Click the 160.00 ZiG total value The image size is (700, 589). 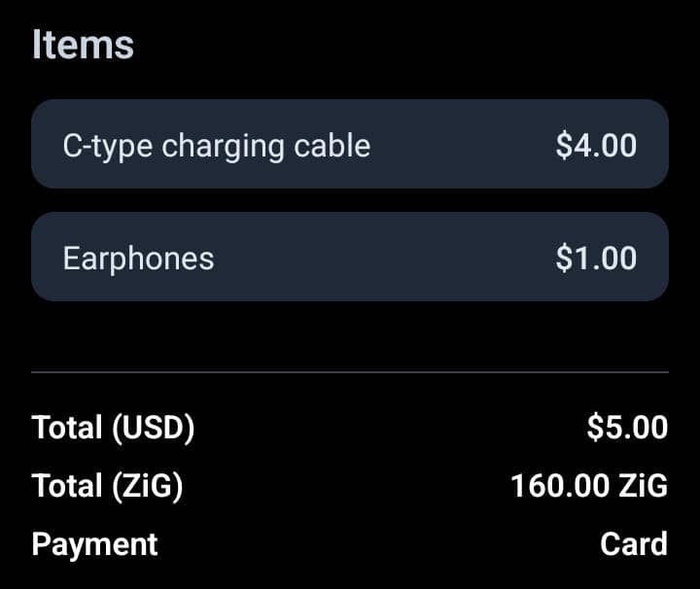[589, 485]
